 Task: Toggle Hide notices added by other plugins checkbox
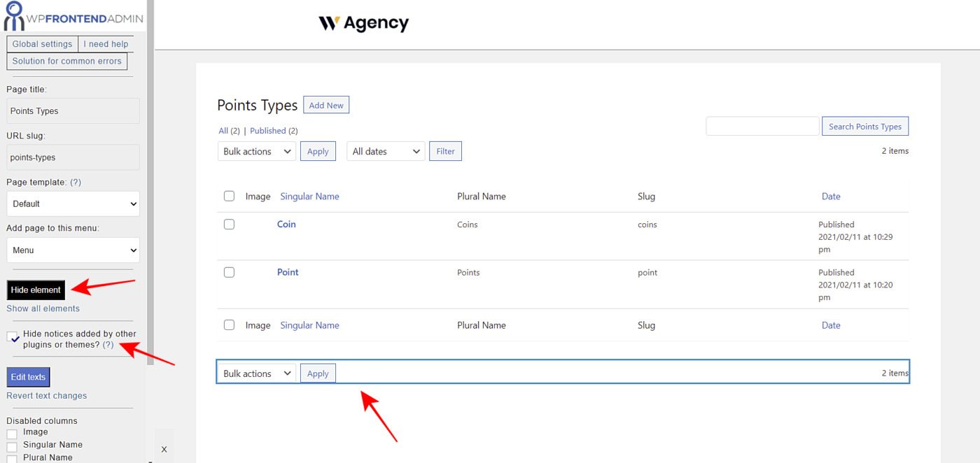pos(13,338)
